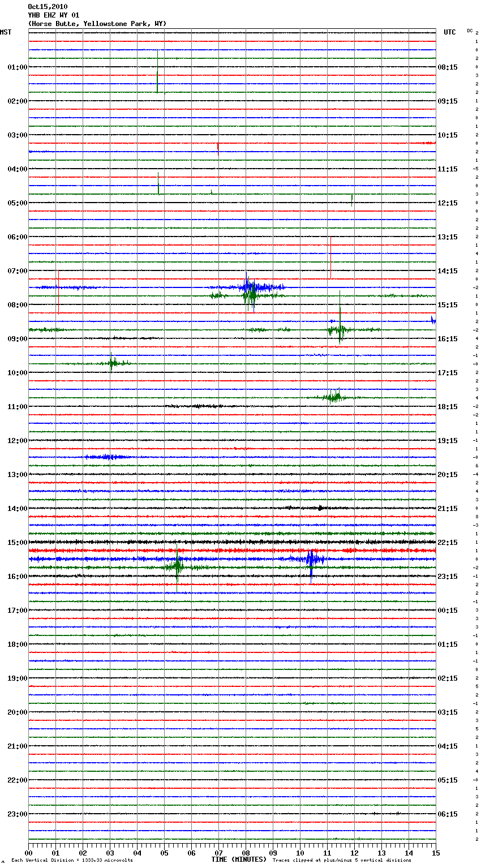The width and height of the screenshot is (481, 868).
Task: Click the noisy red trace after 15:00
Action: point(232,551)
